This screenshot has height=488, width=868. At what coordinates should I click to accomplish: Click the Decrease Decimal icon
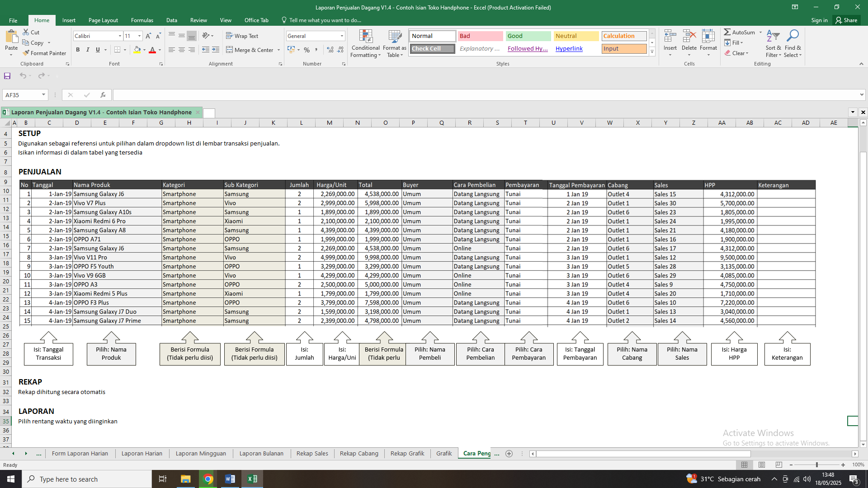tap(341, 50)
